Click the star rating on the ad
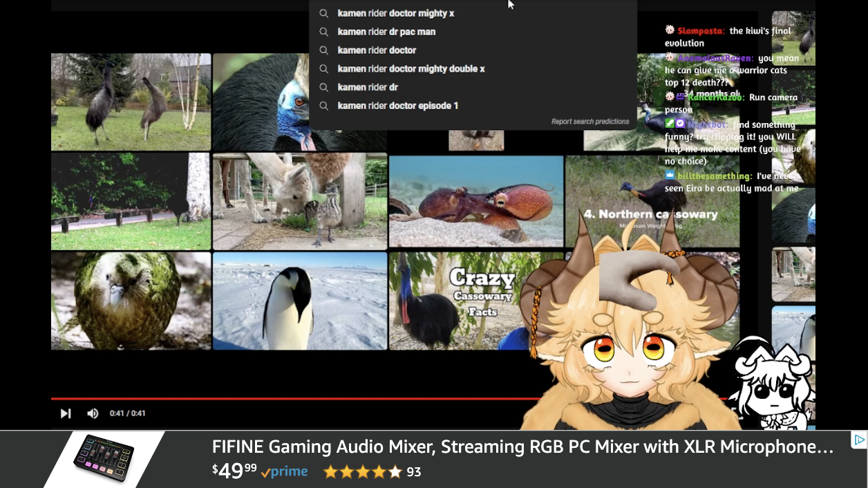This screenshot has height=488, width=868. [362, 472]
